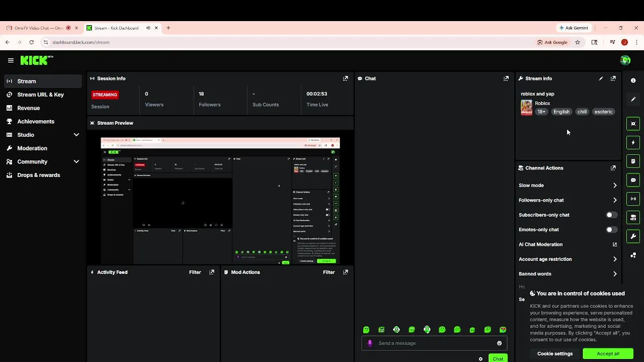Focus the Send a message input

tap(434, 343)
